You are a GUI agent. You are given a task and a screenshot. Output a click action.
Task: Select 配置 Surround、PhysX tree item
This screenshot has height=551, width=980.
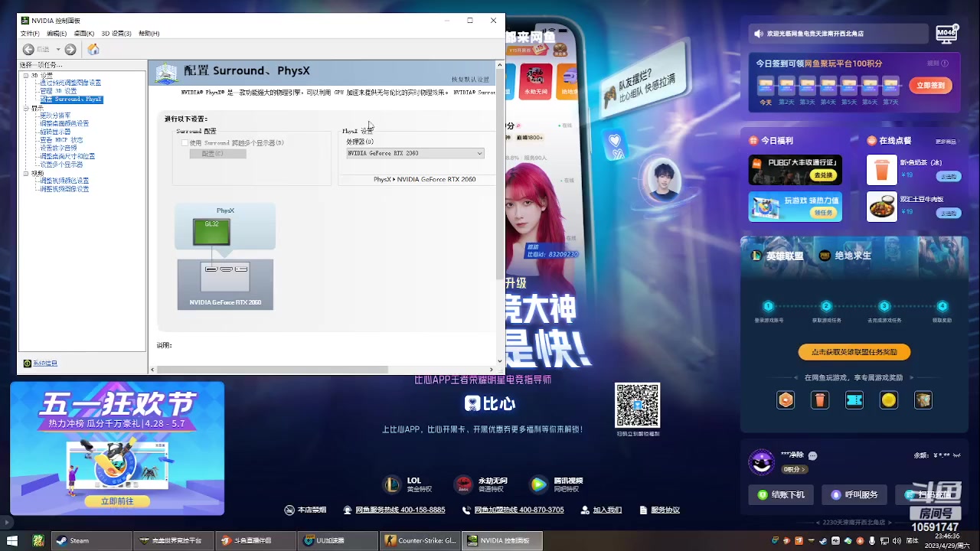71,99
